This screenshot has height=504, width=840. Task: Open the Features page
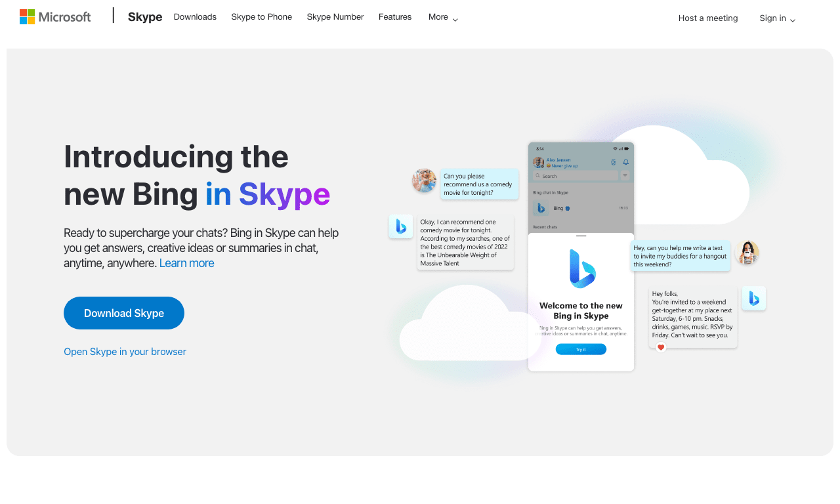(x=395, y=17)
